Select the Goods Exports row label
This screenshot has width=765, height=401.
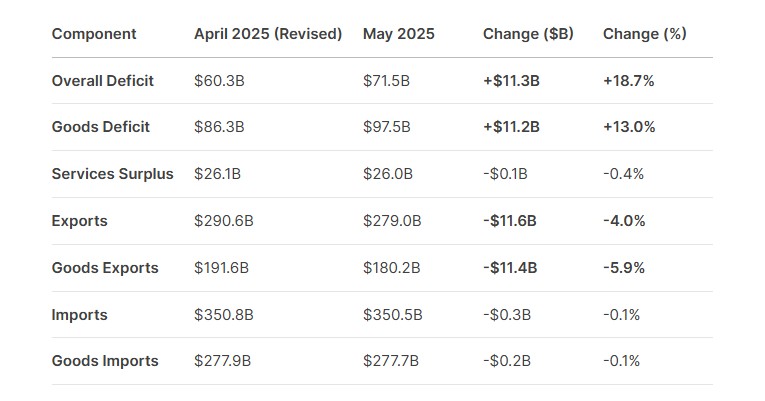[x=105, y=268]
